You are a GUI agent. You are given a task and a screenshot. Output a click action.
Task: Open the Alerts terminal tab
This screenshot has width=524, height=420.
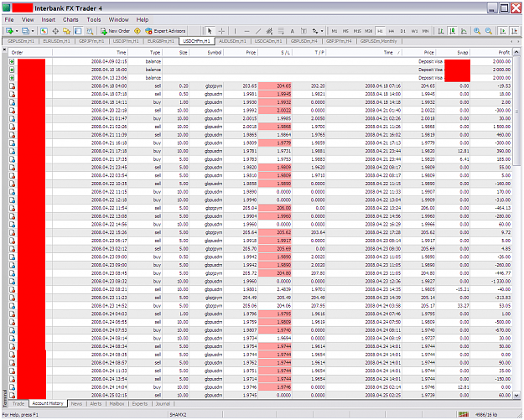96,403
